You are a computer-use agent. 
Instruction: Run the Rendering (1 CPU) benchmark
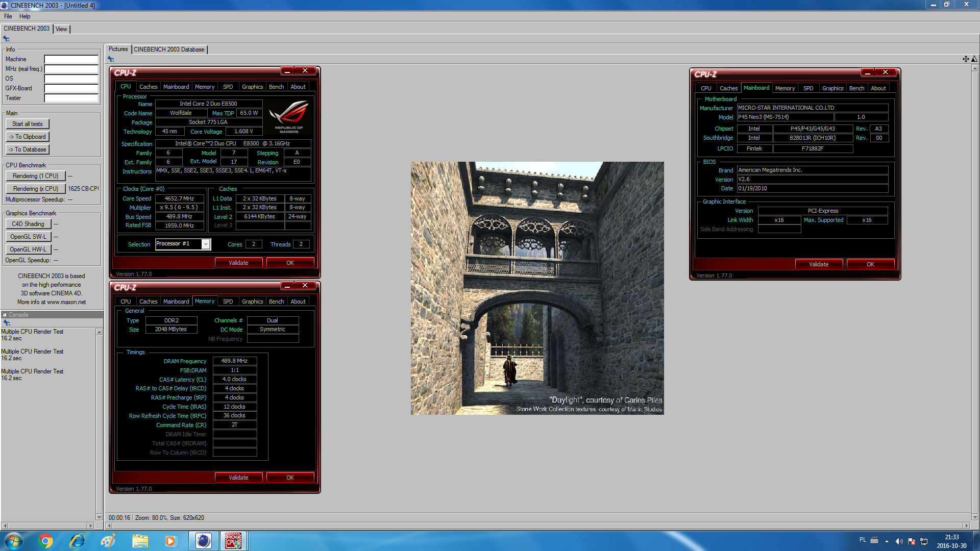[36, 176]
